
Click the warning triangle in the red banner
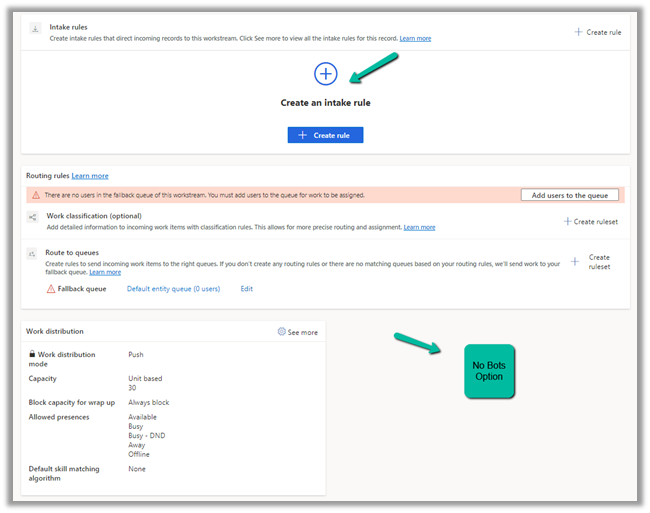click(35, 195)
